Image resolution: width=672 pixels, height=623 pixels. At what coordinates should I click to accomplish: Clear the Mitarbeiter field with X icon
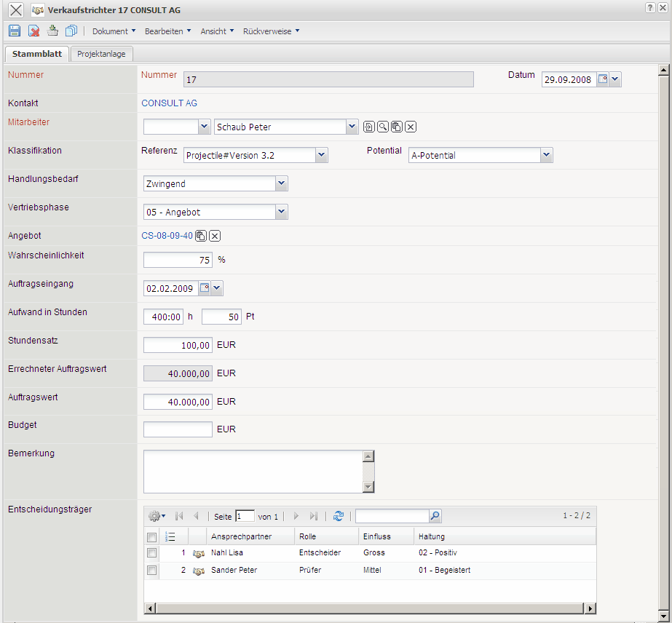[x=411, y=127]
